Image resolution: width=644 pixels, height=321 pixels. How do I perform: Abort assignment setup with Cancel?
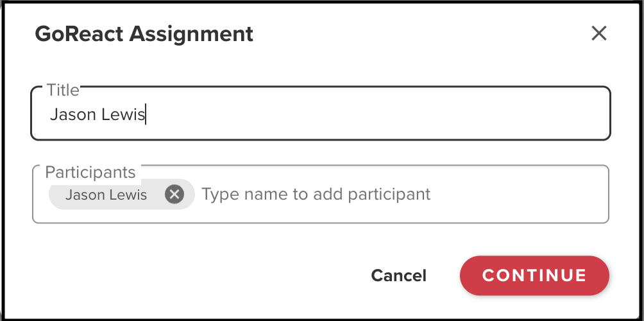point(398,275)
